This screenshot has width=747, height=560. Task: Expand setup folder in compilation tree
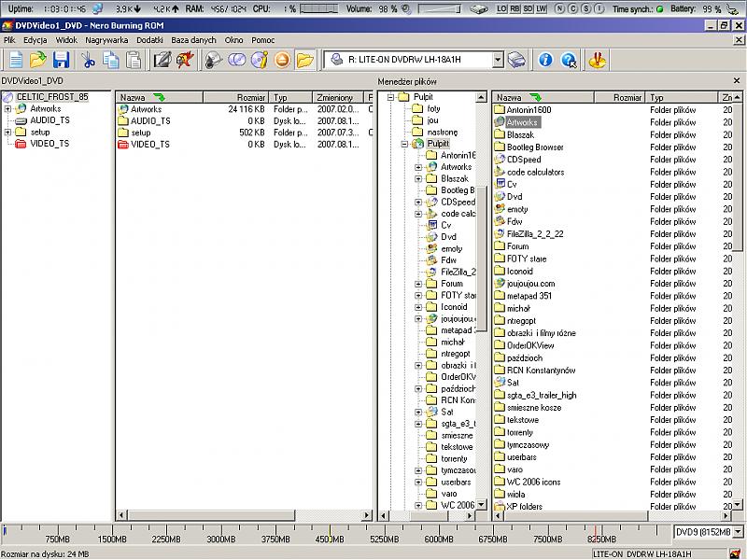(7, 132)
